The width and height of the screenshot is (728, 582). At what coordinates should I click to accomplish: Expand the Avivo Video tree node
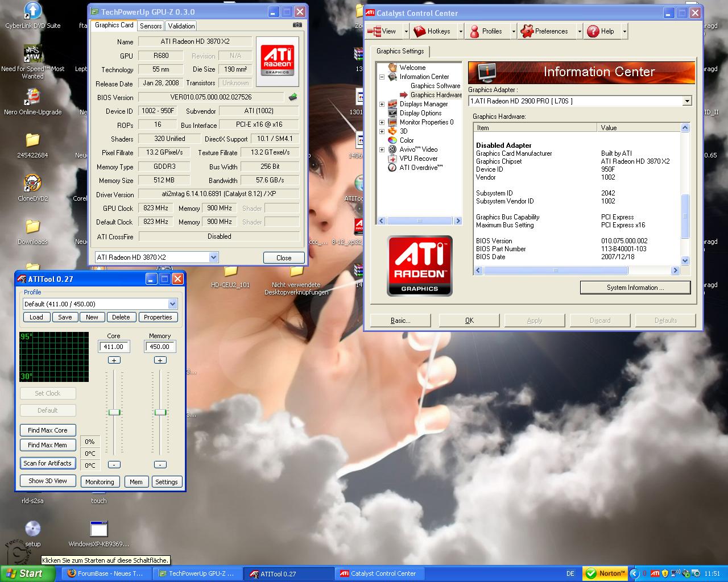pyautogui.click(x=382, y=149)
